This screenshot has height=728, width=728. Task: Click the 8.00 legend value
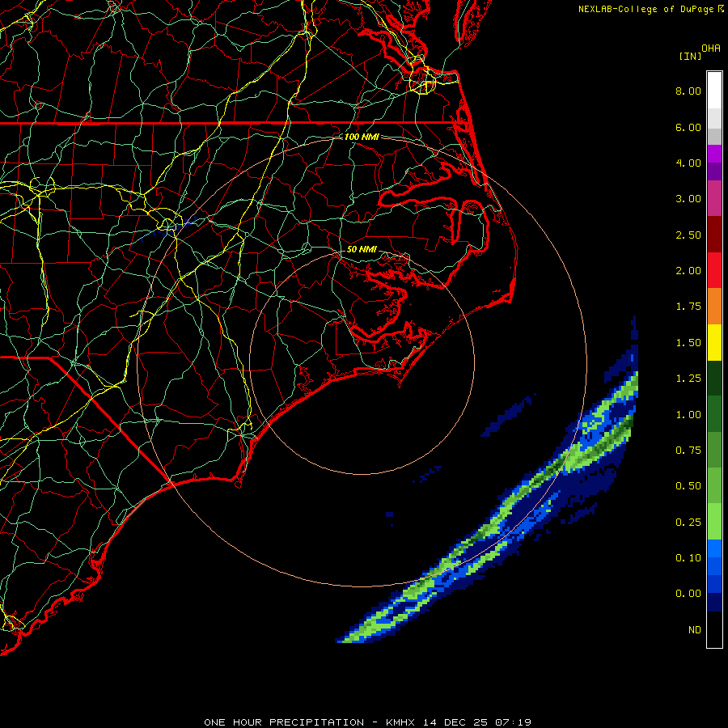point(688,91)
